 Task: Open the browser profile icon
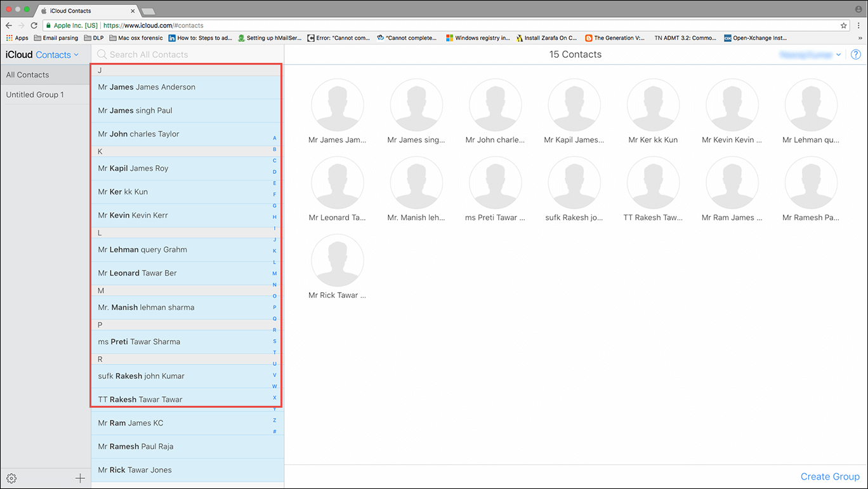(858, 10)
